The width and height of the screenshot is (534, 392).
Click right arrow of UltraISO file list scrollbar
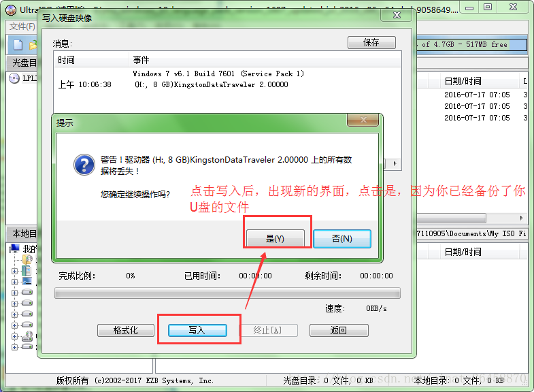tap(521, 218)
